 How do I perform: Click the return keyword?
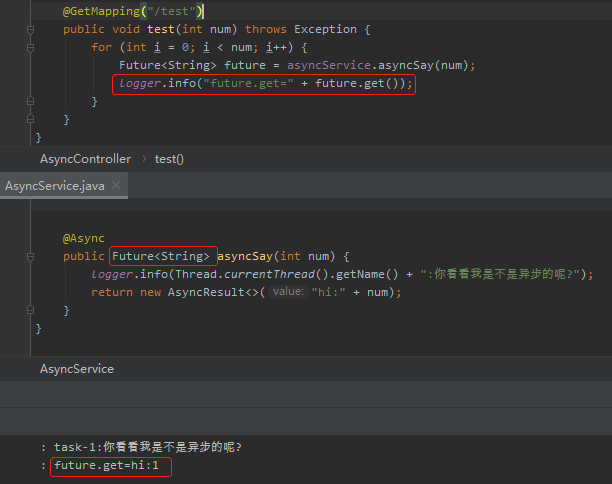click(112, 292)
